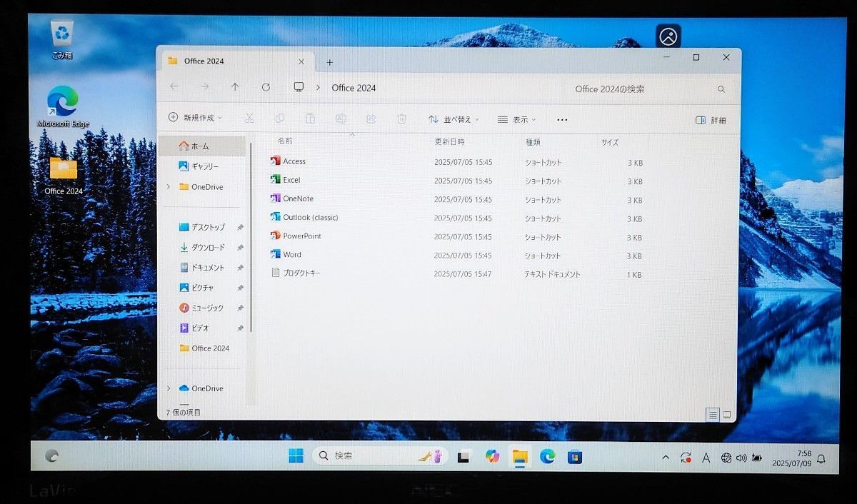Click the Rename icon in the toolbar

click(x=341, y=119)
